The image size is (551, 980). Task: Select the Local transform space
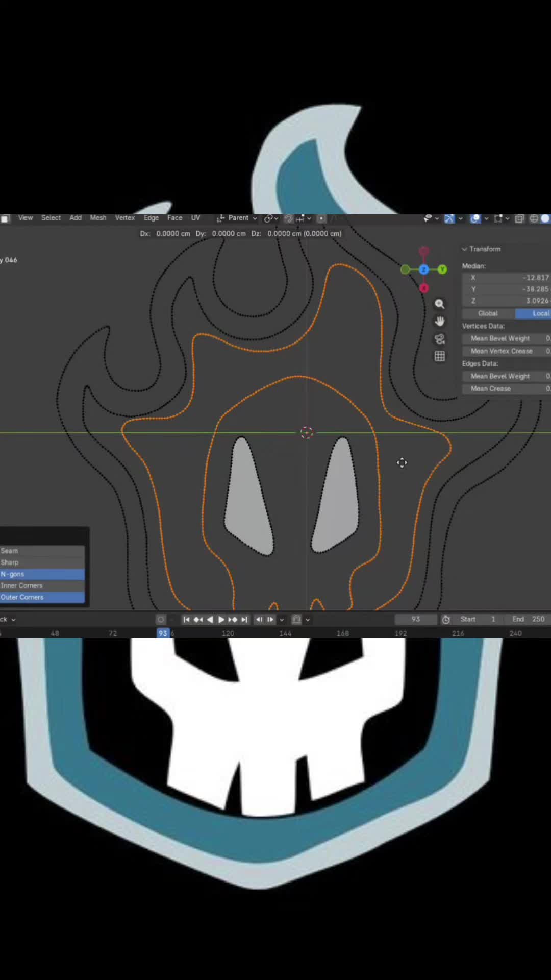[533, 313]
